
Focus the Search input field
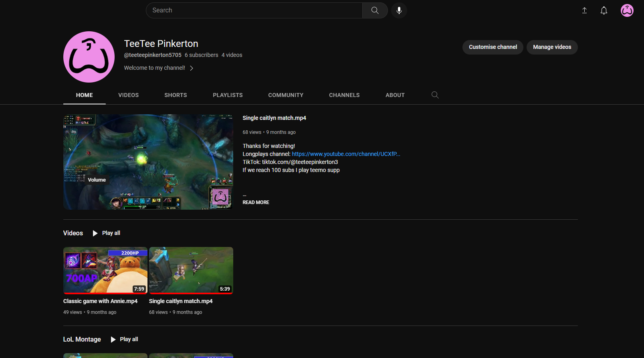pyautogui.click(x=254, y=10)
